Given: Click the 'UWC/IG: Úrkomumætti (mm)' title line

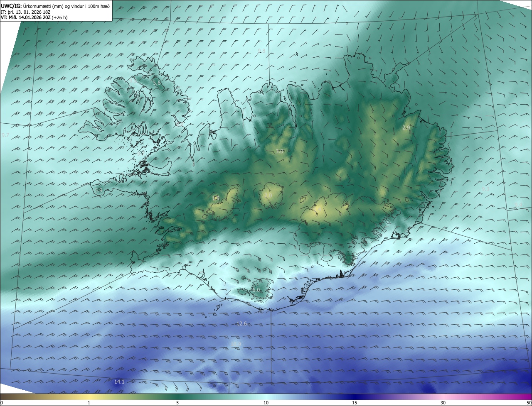Looking at the screenshot, I should 56,5.
